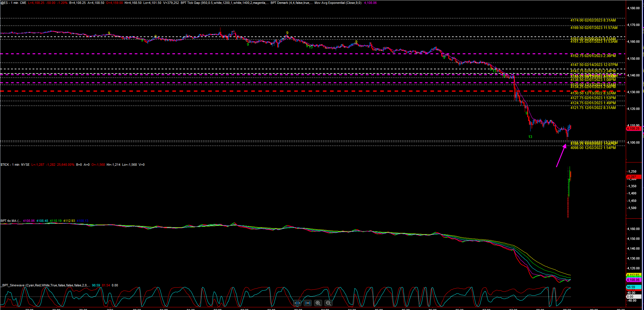
Task: Click the 4098.00 12/02/2022 1:54PM level label
Action: tap(593, 148)
